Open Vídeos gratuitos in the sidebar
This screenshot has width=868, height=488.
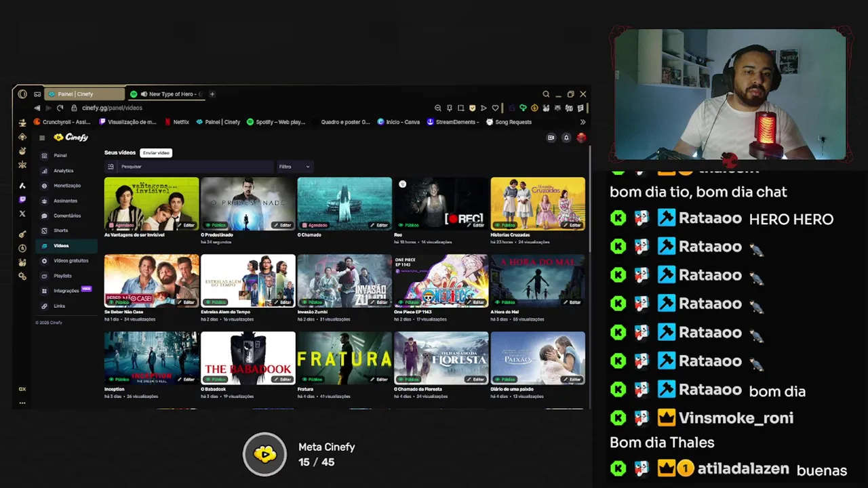66,261
